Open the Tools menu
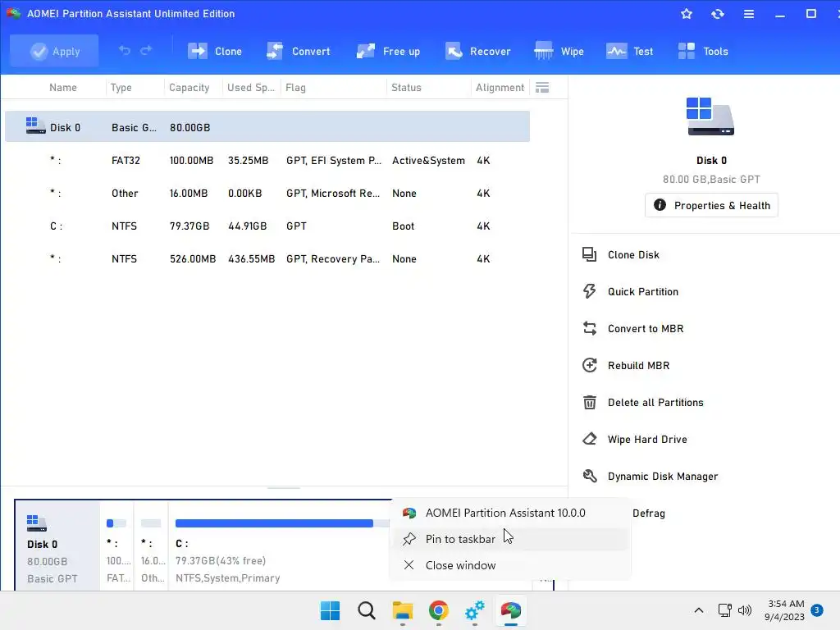 [x=703, y=52]
